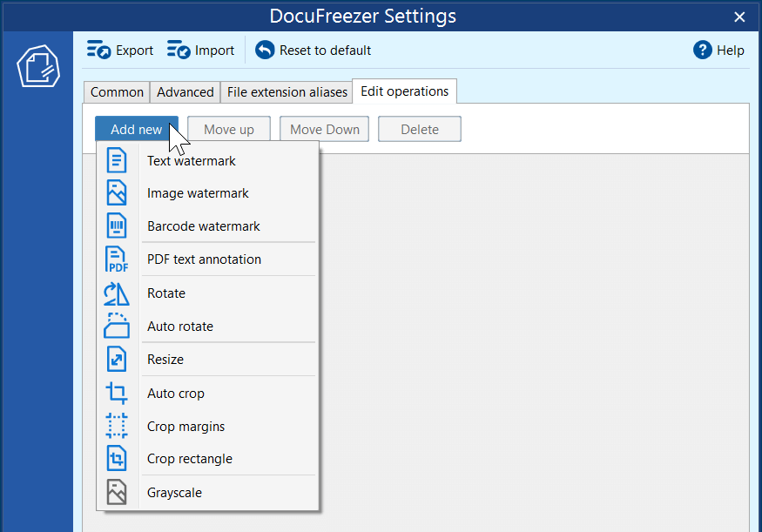Click the PDF text annotation icon
This screenshot has width=762, height=532.
coord(117,259)
